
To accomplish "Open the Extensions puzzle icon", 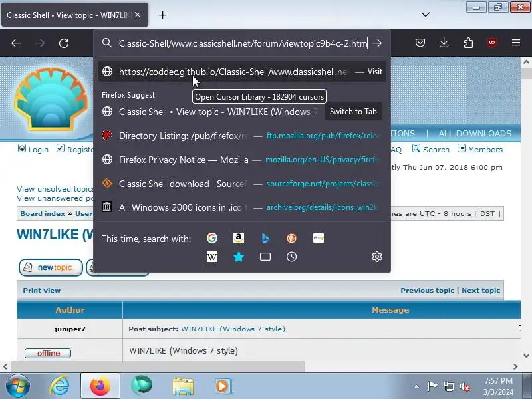I will coord(468,43).
